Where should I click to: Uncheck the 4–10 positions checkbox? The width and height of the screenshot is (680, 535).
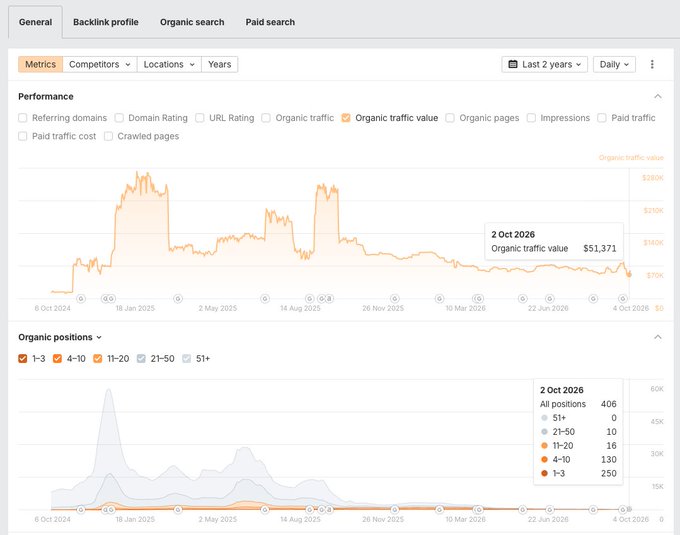point(57,359)
